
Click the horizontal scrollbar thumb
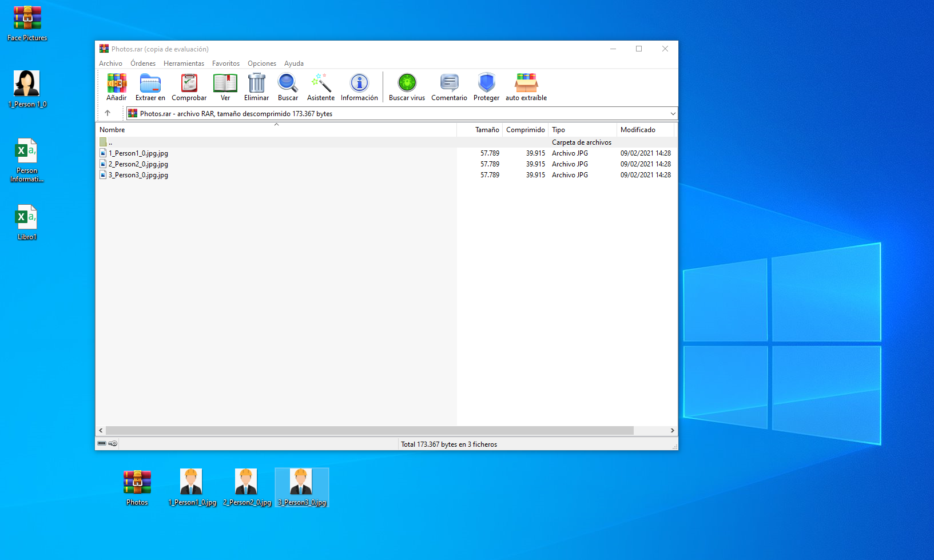pos(369,430)
